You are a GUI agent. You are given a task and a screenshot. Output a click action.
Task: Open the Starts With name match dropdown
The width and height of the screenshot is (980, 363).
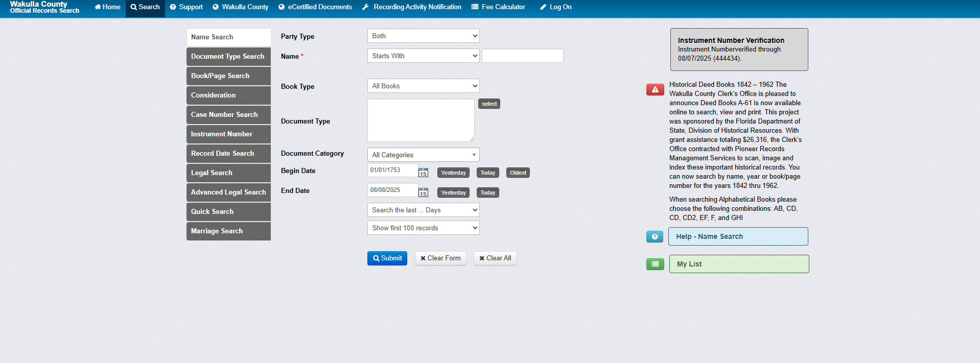click(423, 56)
